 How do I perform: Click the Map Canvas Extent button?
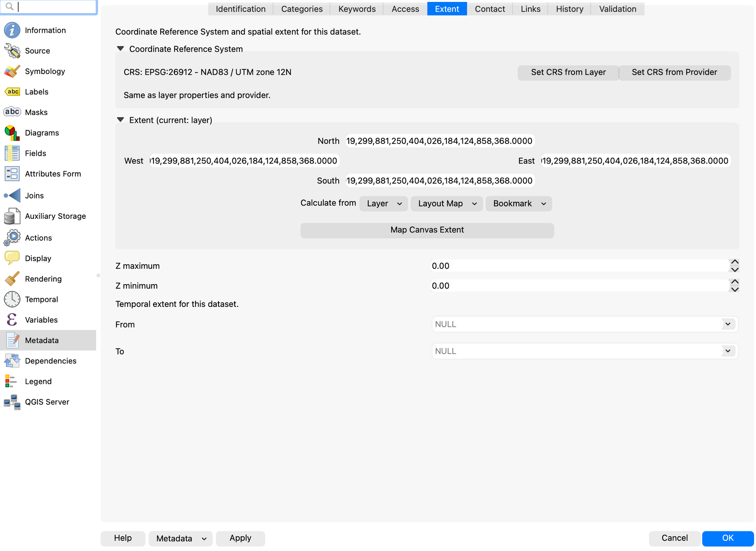point(427,230)
